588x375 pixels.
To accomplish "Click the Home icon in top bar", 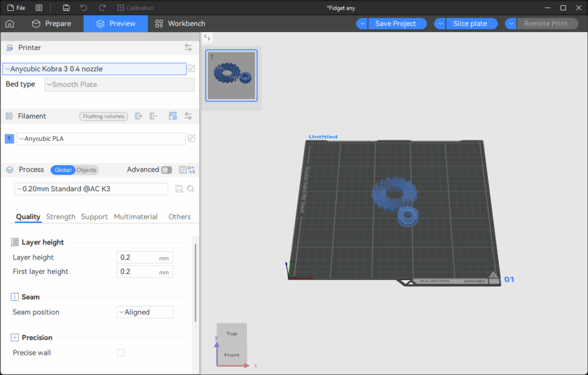I will click(10, 24).
